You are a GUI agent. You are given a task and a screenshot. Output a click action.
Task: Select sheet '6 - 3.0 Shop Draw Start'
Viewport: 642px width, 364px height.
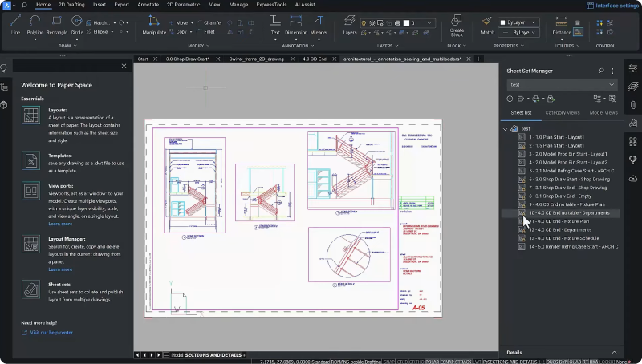[569, 179]
